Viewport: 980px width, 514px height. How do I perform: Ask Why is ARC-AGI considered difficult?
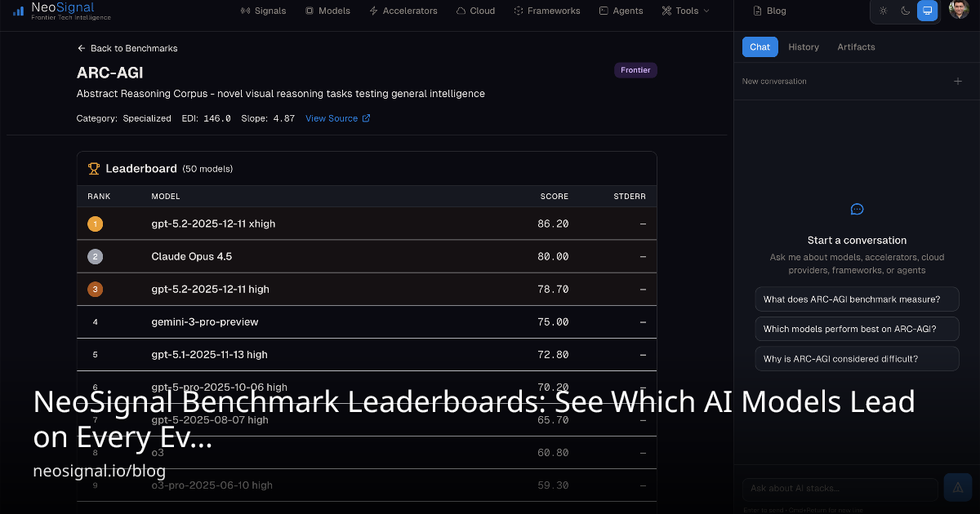(857, 358)
